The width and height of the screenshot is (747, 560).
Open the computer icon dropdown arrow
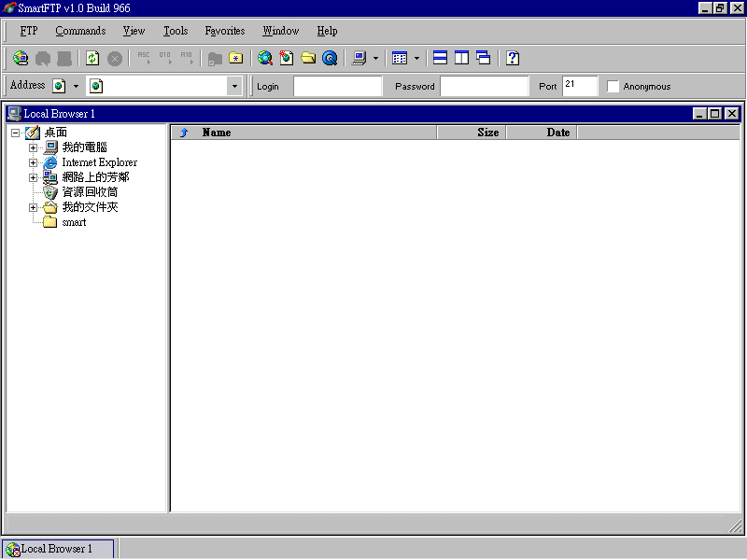pos(376,58)
